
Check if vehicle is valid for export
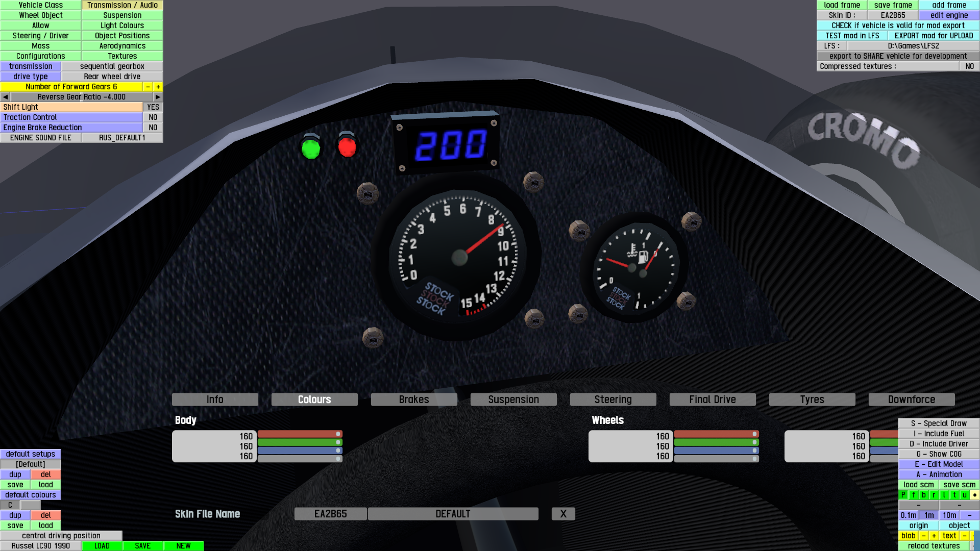(898, 26)
